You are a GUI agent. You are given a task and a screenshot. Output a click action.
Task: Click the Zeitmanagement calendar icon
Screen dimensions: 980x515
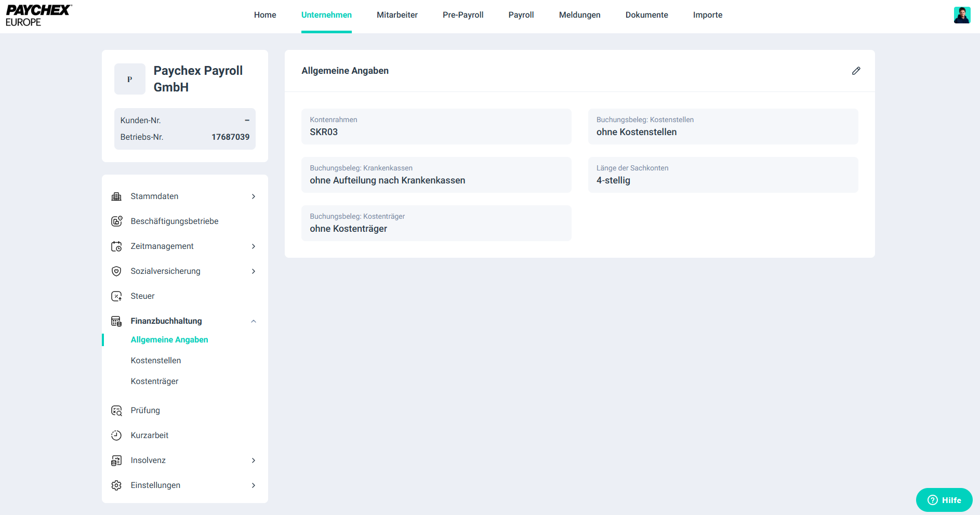point(116,246)
